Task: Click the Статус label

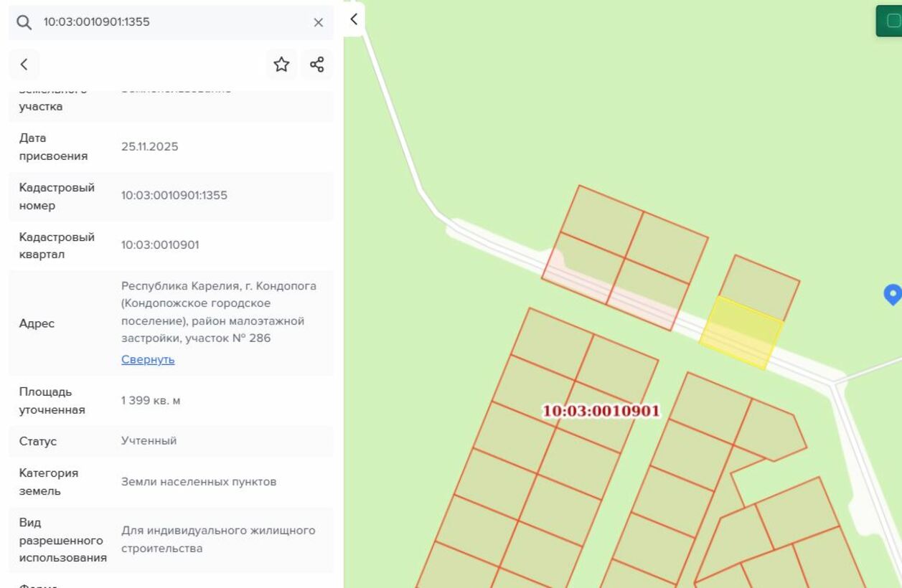Action: (38, 441)
